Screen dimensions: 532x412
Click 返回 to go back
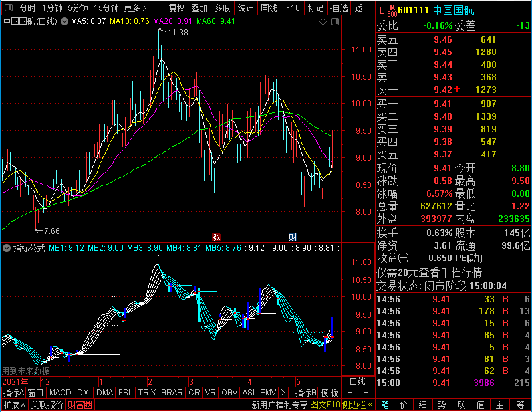tap(362, 8)
